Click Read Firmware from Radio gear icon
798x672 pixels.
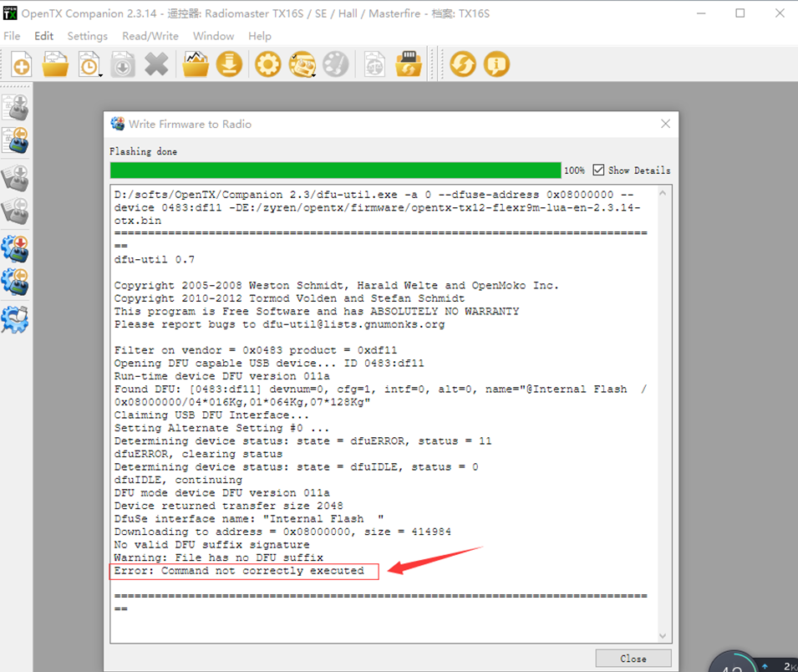15,282
